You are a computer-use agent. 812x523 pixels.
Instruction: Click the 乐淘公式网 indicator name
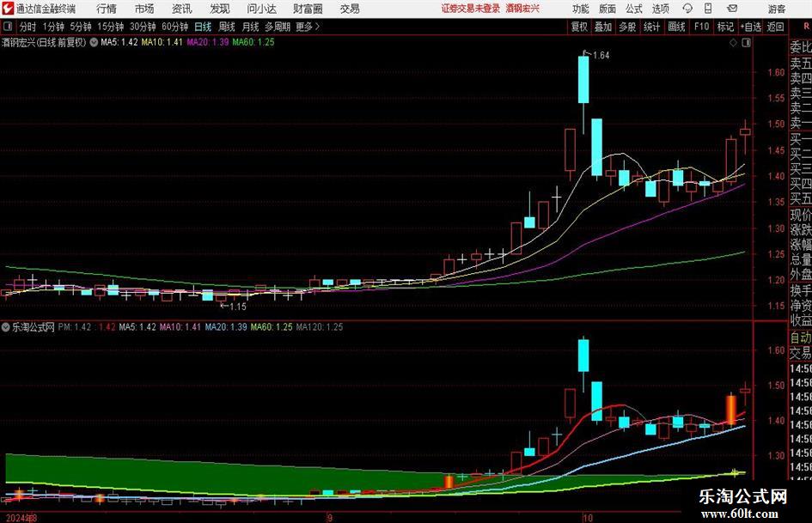(x=34, y=326)
